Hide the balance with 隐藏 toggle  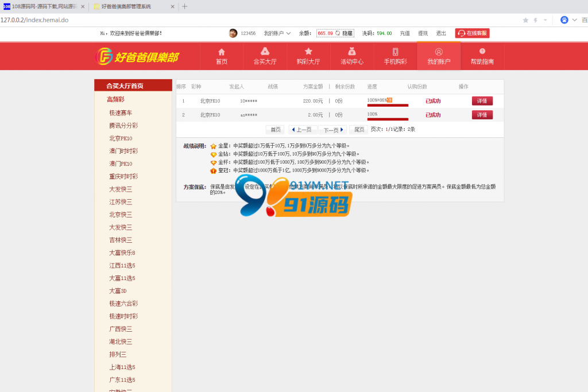point(347,33)
